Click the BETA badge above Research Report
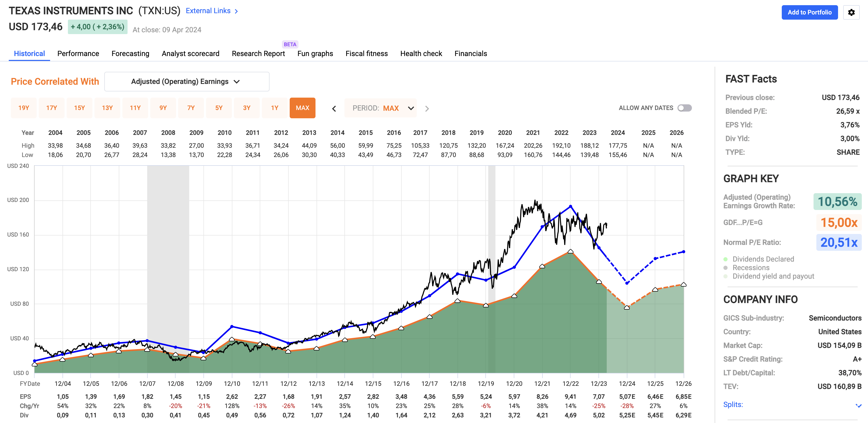The height and width of the screenshot is (423, 868). (290, 44)
